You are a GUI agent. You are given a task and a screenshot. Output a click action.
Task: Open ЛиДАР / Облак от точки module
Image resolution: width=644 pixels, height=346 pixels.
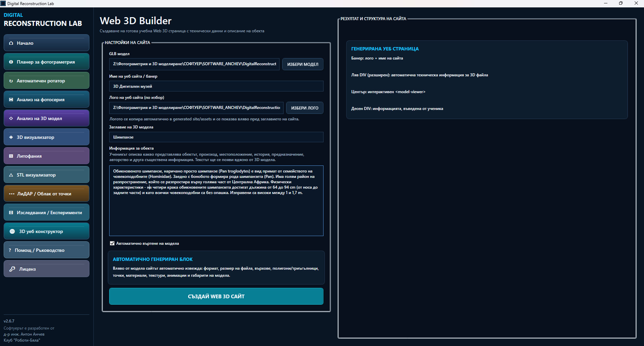point(46,194)
